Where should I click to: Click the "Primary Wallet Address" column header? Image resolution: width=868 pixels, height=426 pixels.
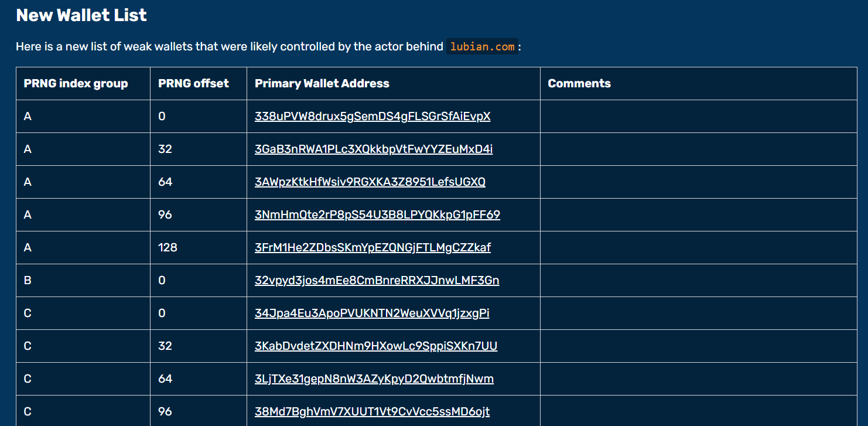click(322, 83)
